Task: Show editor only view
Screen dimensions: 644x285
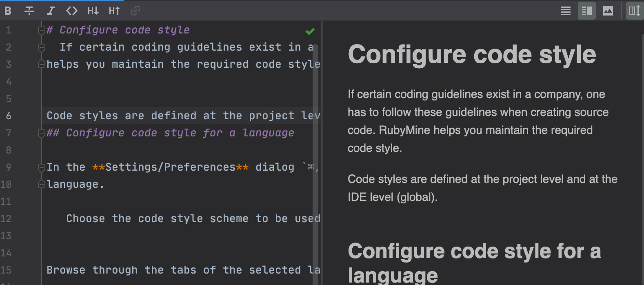Action: [x=566, y=11]
